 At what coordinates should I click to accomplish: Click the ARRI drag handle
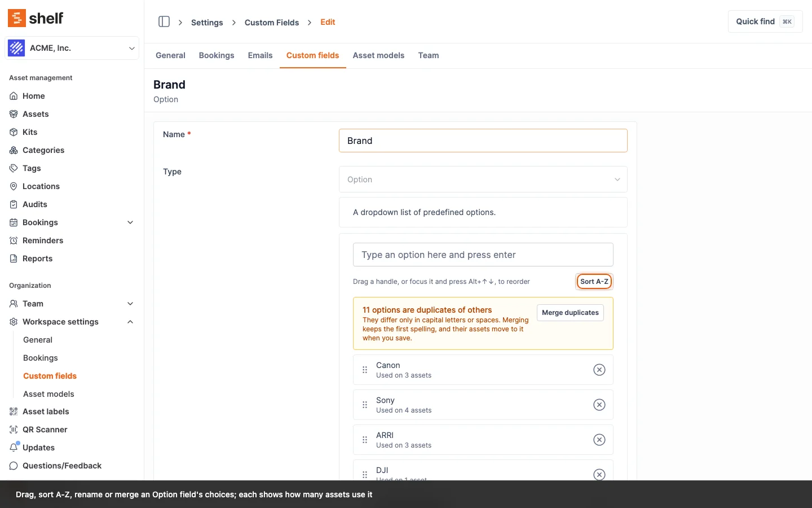365,440
